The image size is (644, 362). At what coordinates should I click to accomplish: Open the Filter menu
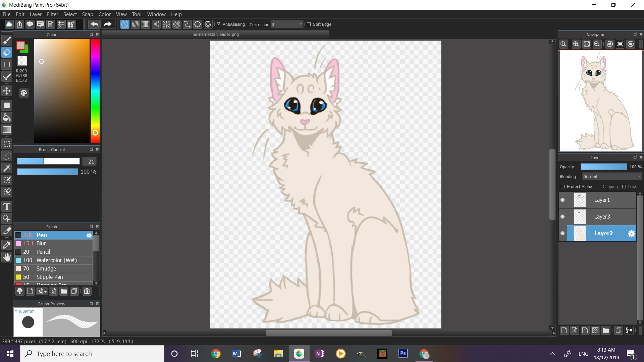[x=52, y=14]
